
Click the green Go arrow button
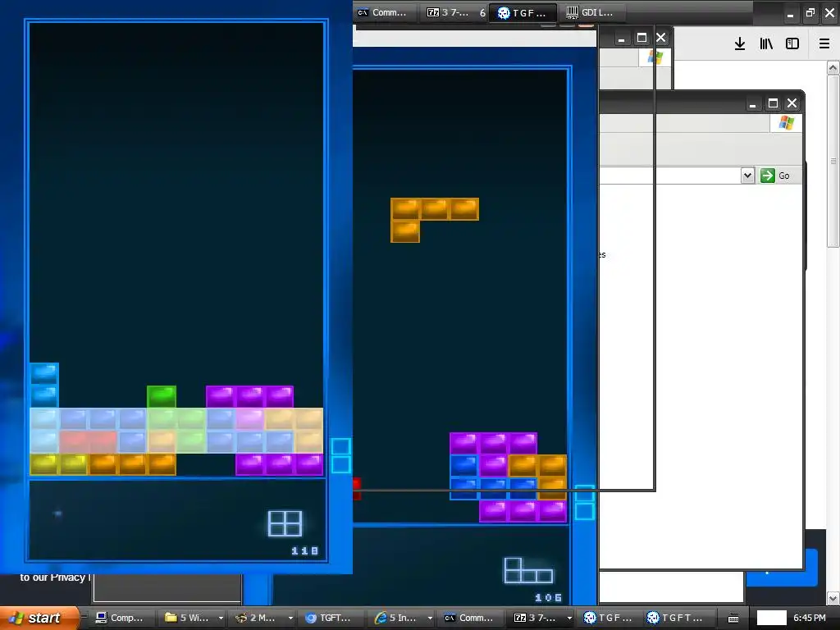pyautogui.click(x=768, y=176)
